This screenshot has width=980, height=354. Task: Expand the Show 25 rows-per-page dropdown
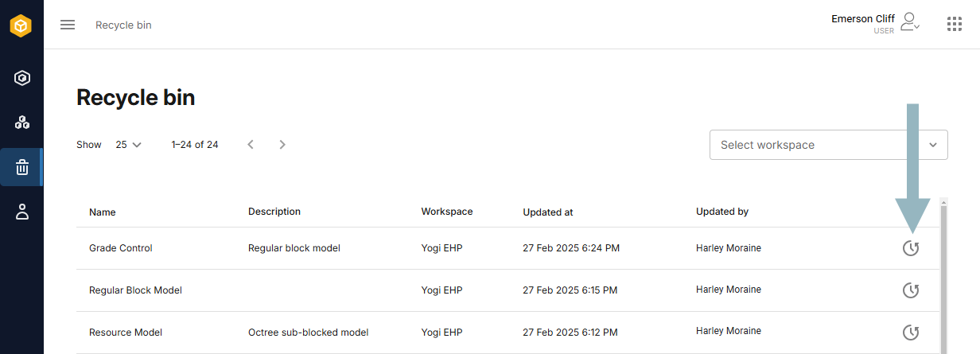(x=128, y=145)
